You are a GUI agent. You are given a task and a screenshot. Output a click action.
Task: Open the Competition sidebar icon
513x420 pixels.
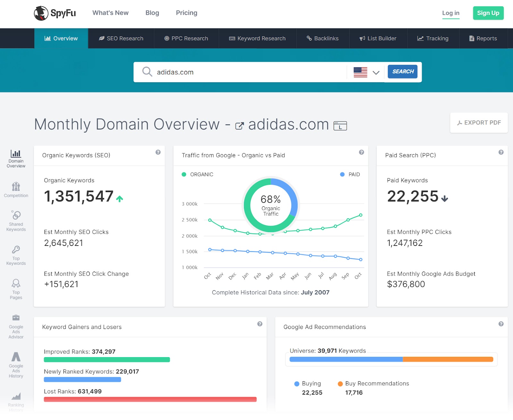16,187
